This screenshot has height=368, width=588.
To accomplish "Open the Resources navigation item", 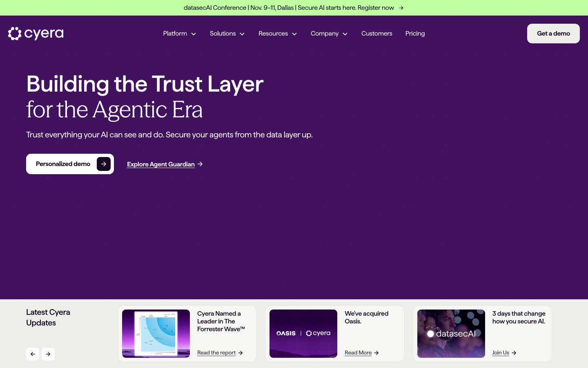I will (x=273, y=34).
